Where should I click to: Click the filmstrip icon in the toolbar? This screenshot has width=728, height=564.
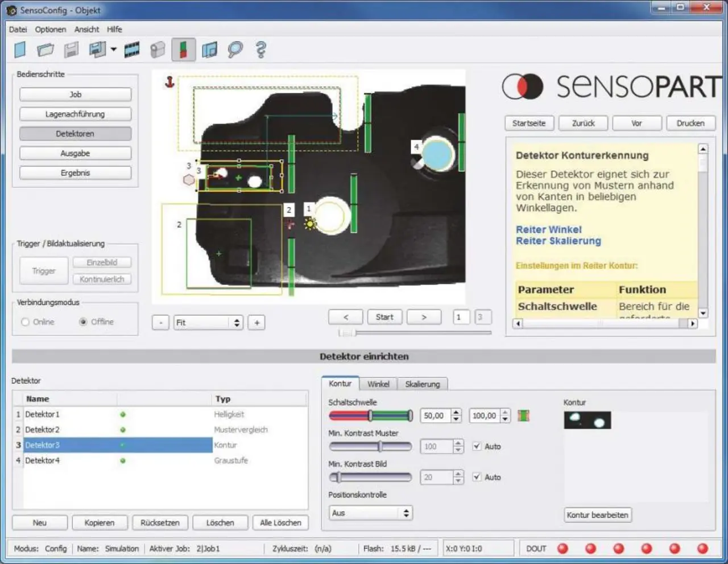pyautogui.click(x=132, y=50)
